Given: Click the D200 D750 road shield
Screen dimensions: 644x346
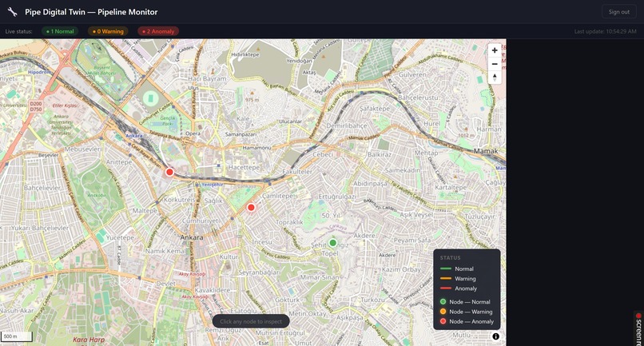Looking at the screenshot, I should [x=36, y=106].
